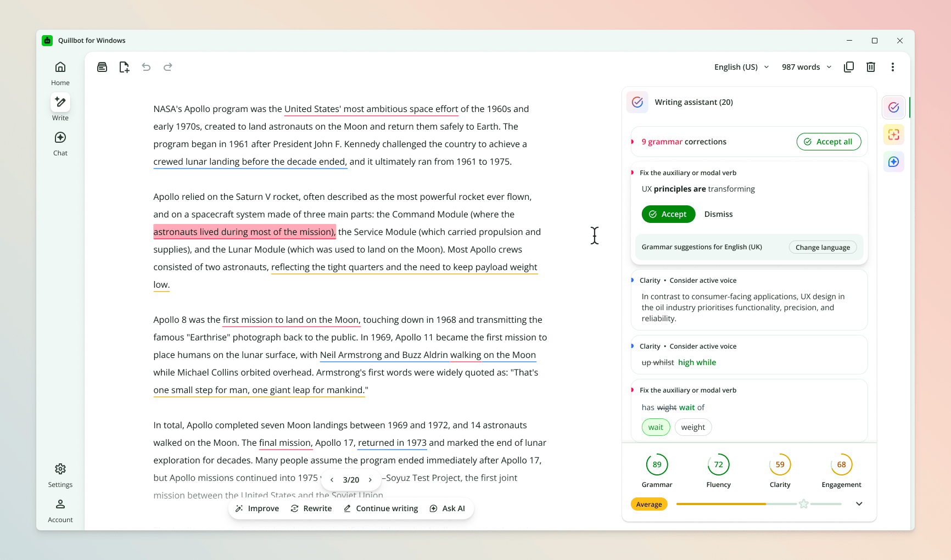Dismiss the auxiliary verb suggestion
Image resolution: width=951 pixels, height=560 pixels.
[718, 214]
